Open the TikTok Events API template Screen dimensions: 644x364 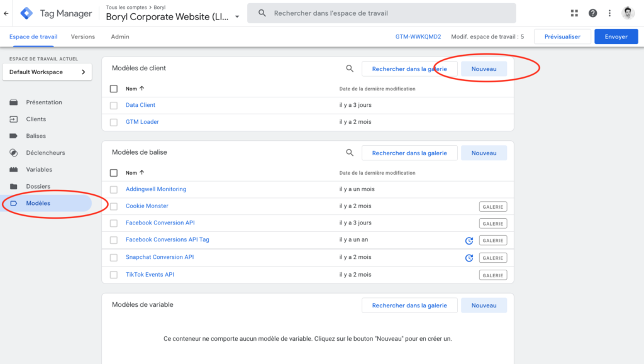(150, 275)
